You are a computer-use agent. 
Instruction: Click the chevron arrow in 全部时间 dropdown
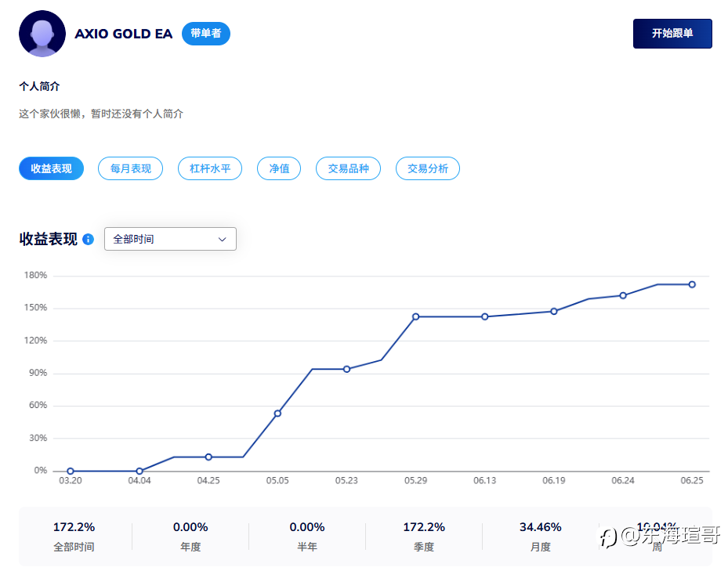(222, 240)
